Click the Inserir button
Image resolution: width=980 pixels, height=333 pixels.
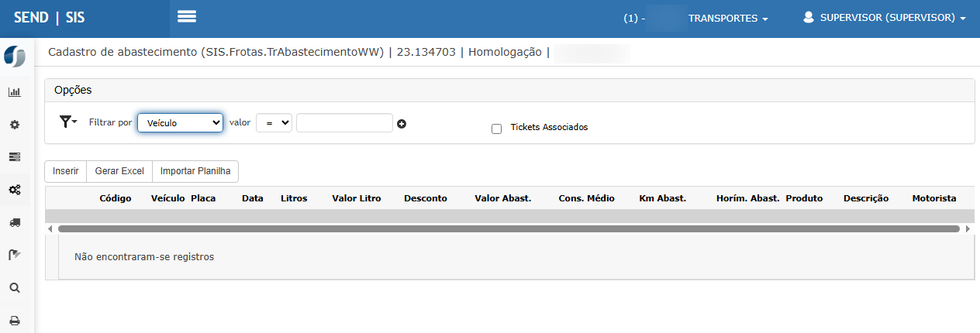65,170
